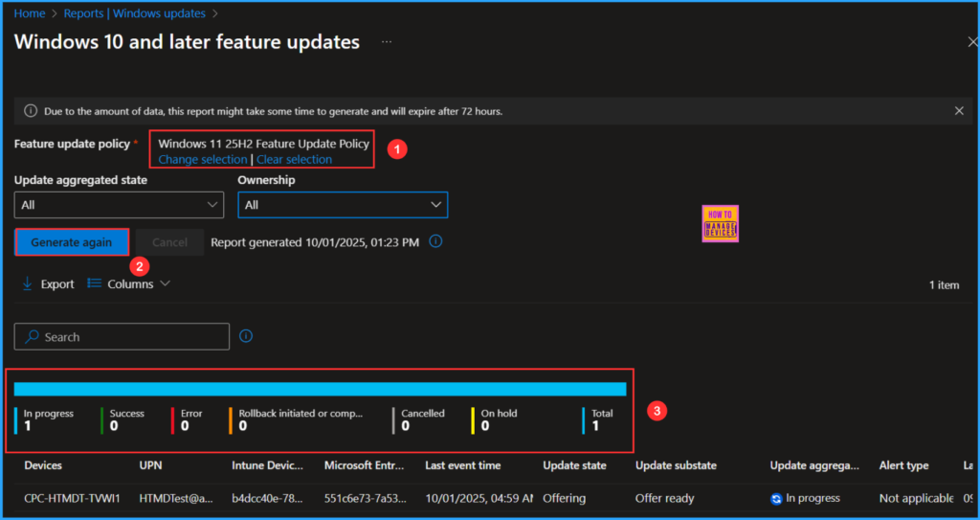Viewport: 980px width, 520px height.
Task: Dismiss the report expiry notification banner
Action: pyautogui.click(x=959, y=111)
